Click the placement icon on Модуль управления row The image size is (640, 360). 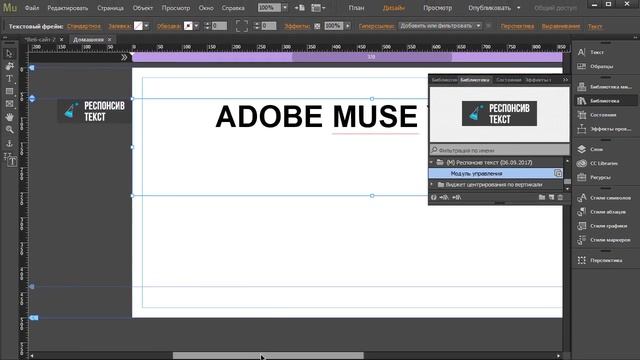click(558, 173)
